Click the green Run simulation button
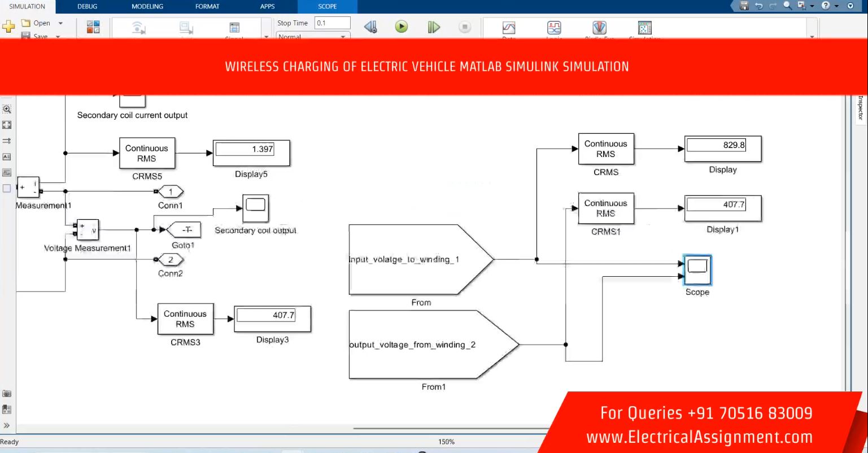Image resolution: width=868 pixels, height=453 pixels. (401, 27)
